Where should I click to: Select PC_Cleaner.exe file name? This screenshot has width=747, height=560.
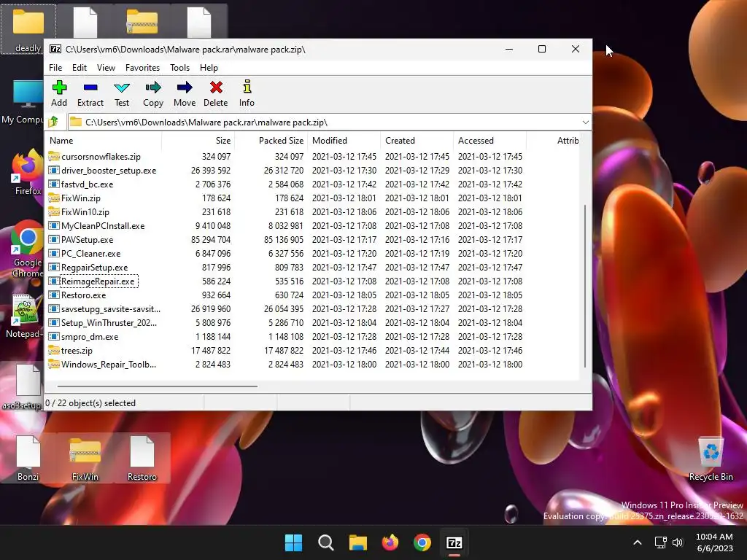point(91,253)
